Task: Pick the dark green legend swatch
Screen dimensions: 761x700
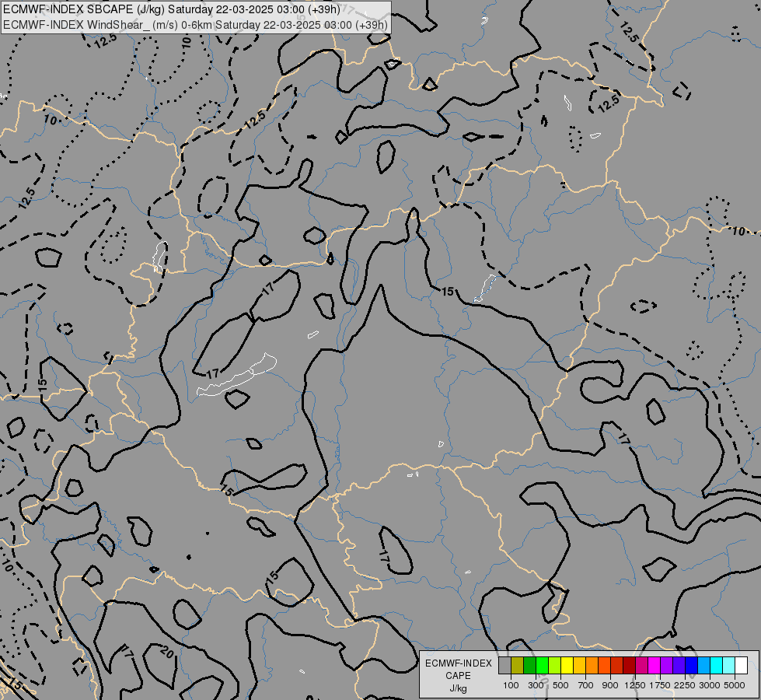Action: tap(530, 666)
